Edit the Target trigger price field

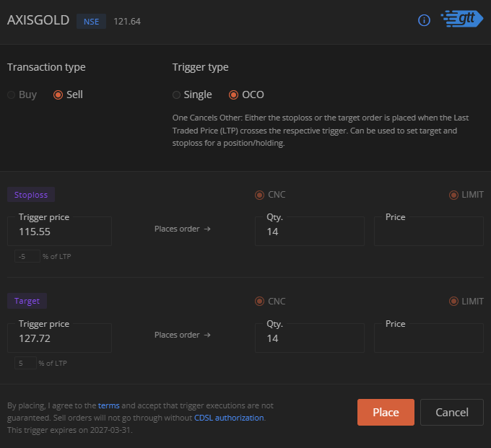[x=60, y=339]
